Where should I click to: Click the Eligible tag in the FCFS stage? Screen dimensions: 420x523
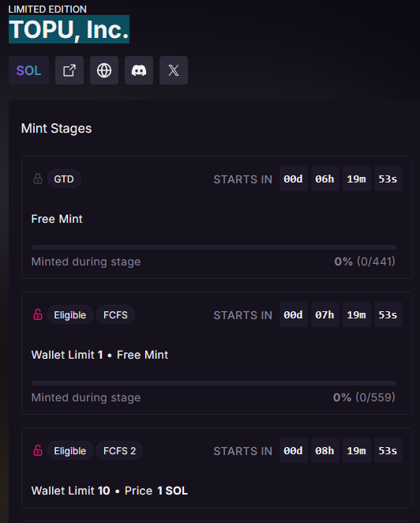(x=70, y=314)
